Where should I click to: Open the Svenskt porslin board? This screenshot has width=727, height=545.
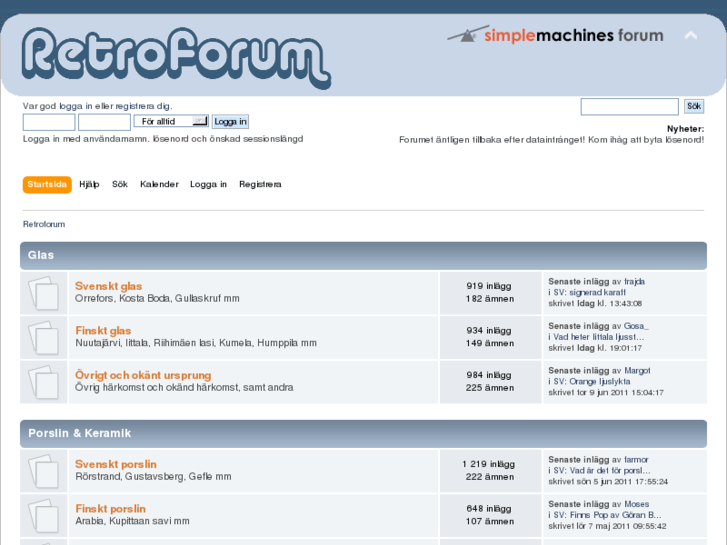coord(116,464)
